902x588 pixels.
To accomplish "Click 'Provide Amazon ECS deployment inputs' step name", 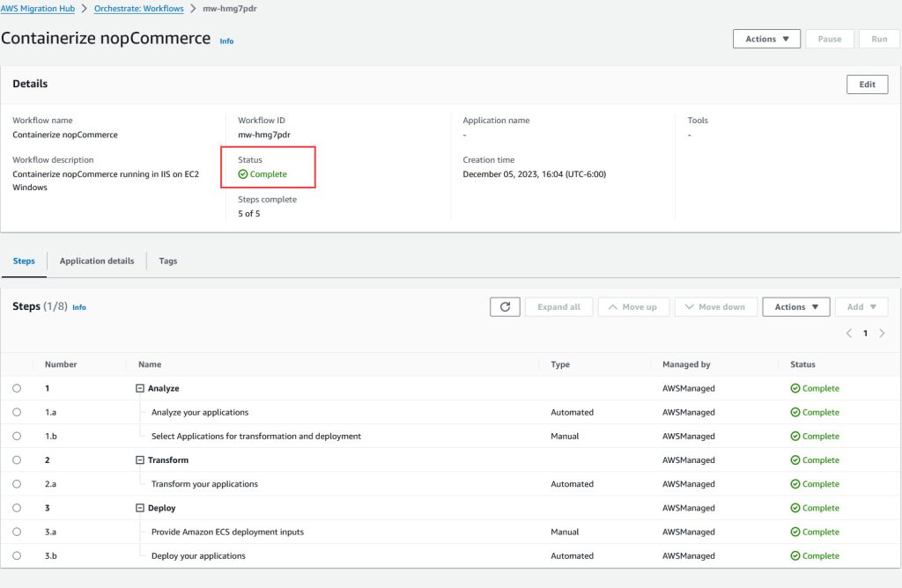I will [227, 532].
